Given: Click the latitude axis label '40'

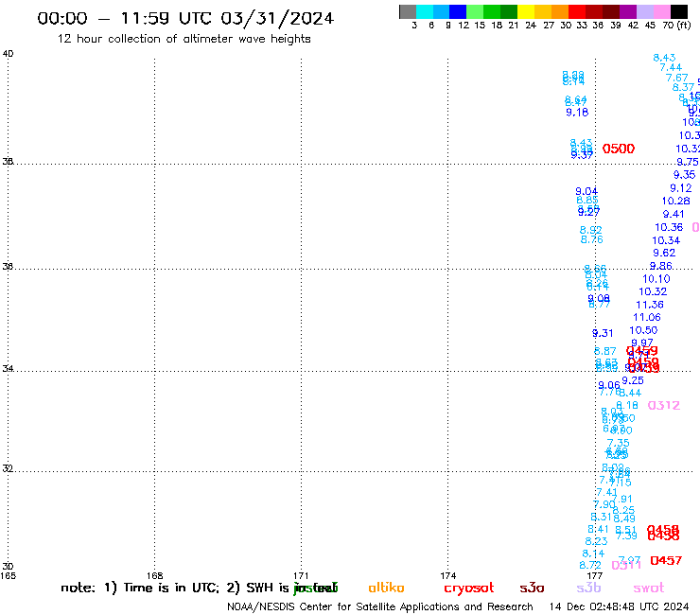Looking at the screenshot, I should (x=8, y=54).
